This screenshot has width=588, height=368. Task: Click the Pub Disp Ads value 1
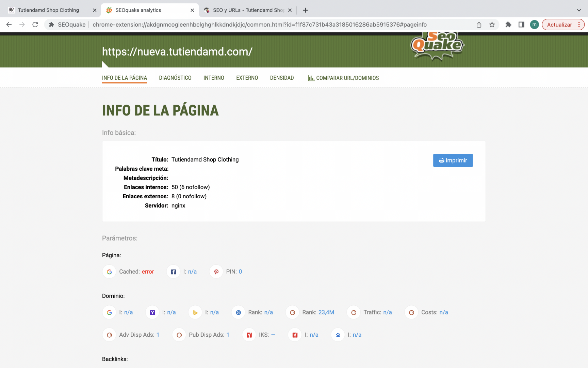228,335
